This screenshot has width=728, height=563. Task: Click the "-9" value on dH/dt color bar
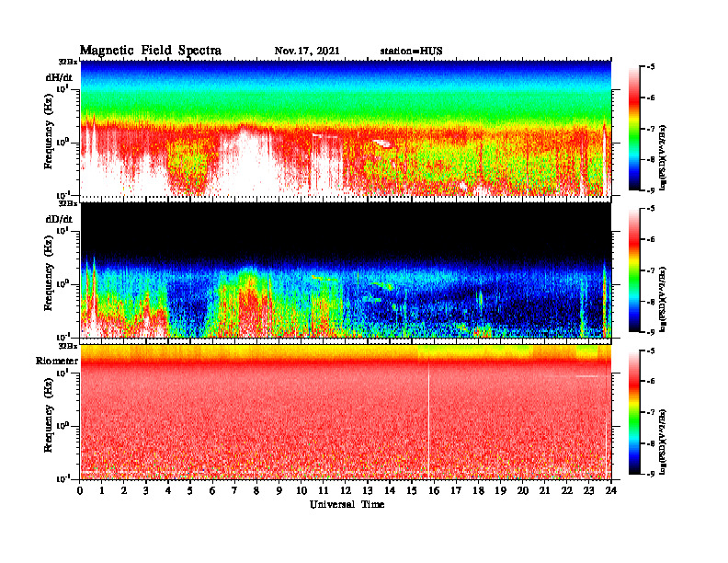[x=652, y=190]
